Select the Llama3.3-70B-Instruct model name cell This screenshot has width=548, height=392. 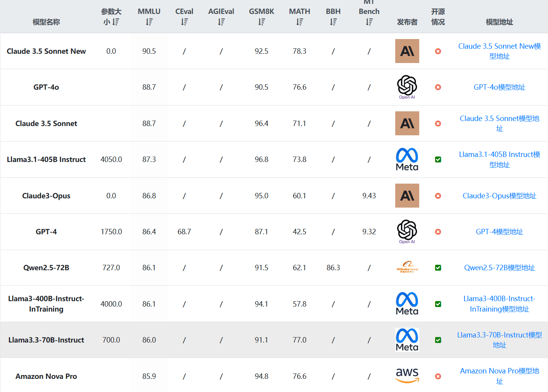point(46,340)
